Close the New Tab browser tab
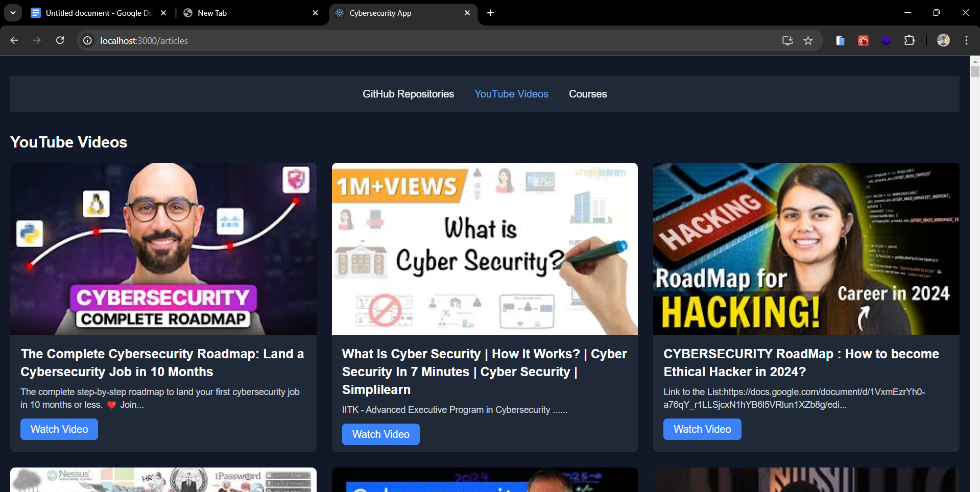The height and width of the screenshot is (492, 980). (x=315, y=13)
